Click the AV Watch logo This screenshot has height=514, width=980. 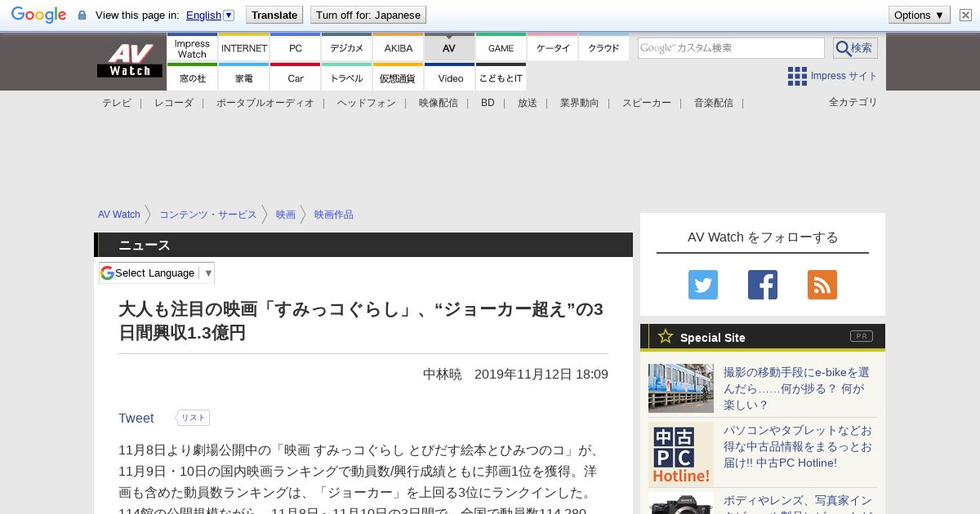click(130, 61)
